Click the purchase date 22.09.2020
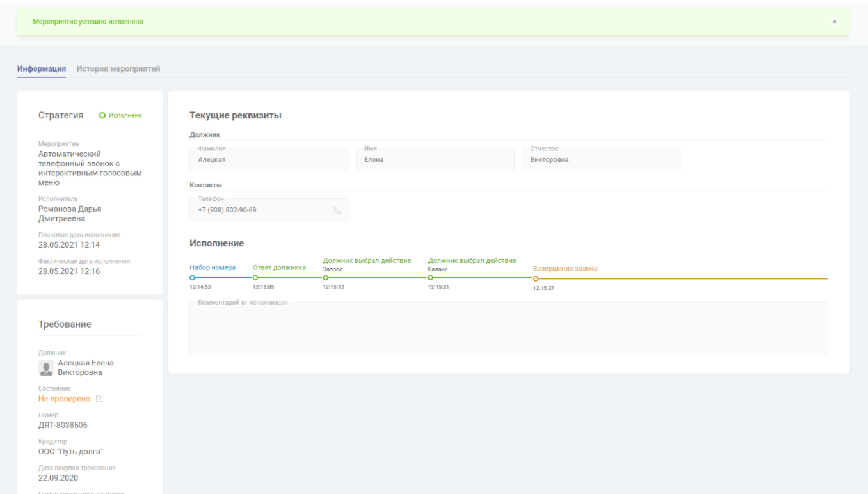 click(58, 478)
